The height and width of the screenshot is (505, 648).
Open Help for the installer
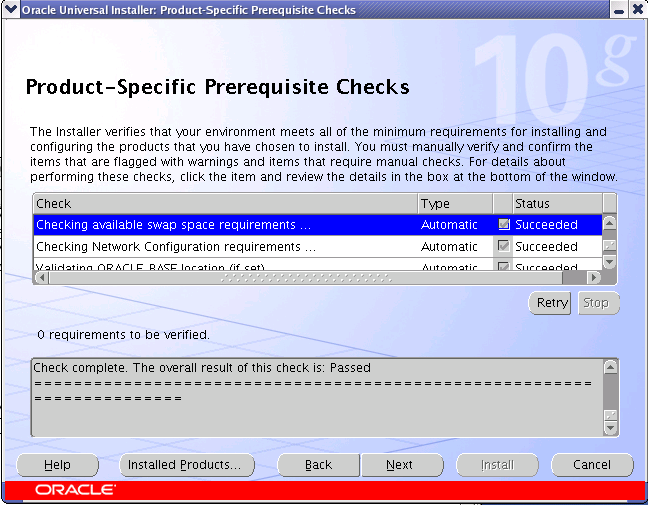tap(57, 465)
